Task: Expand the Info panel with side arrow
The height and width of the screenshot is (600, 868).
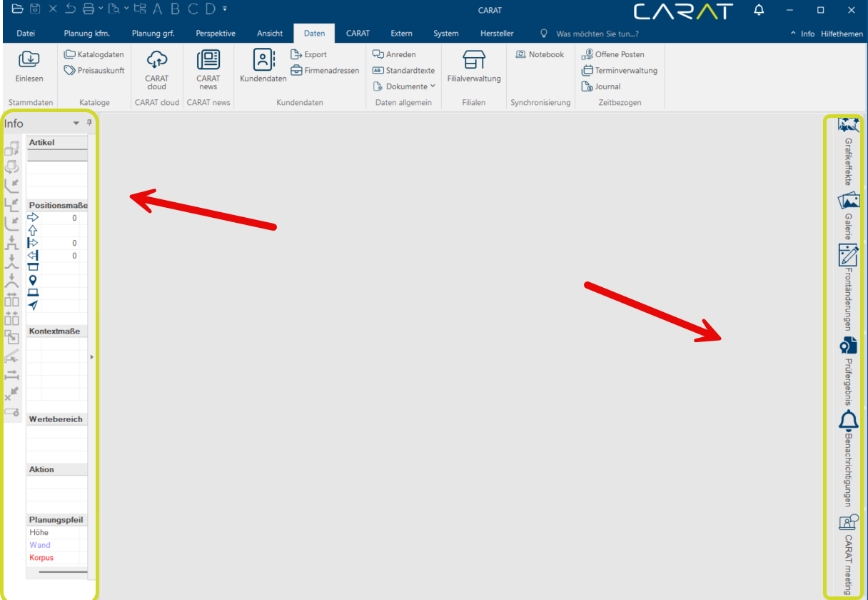Action: (91, 356)
